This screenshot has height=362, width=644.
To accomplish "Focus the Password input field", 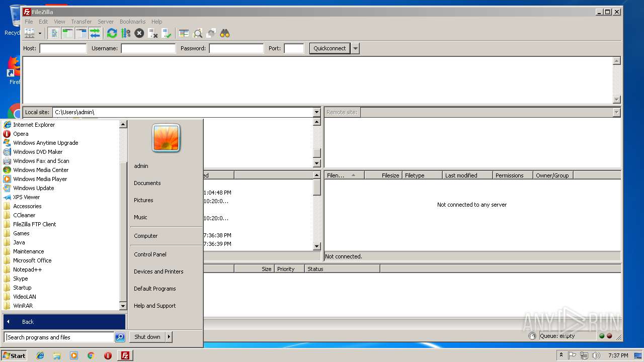I will click(236, 48).
